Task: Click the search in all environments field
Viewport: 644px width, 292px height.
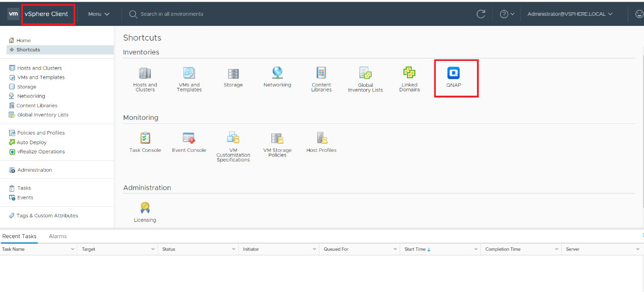Action: (172, 14)
